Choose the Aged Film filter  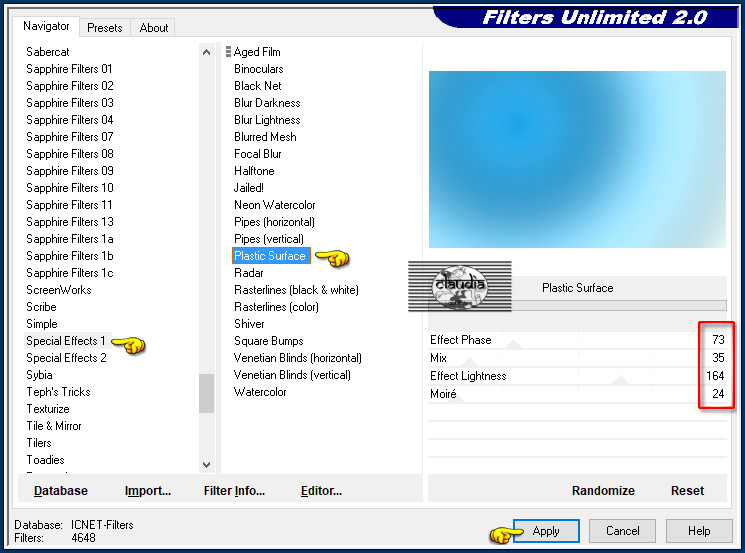coord(257,52)
